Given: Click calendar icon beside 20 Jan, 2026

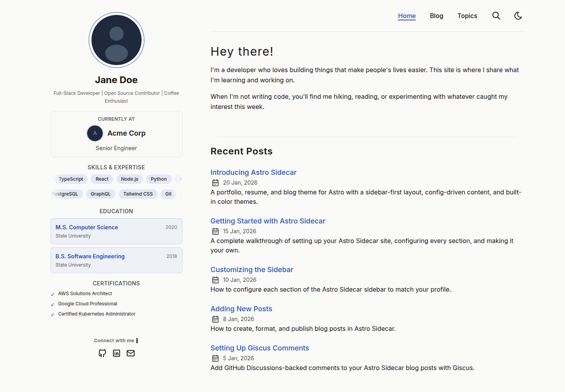Looking at the screenshot, I should point(215,183).
